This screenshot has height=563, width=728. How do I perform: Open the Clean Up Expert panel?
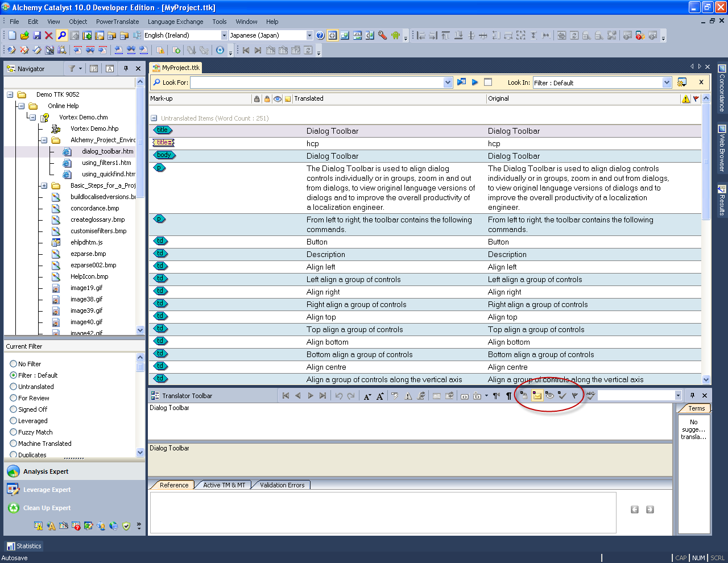pyautogui.click(x=47, y=508)
